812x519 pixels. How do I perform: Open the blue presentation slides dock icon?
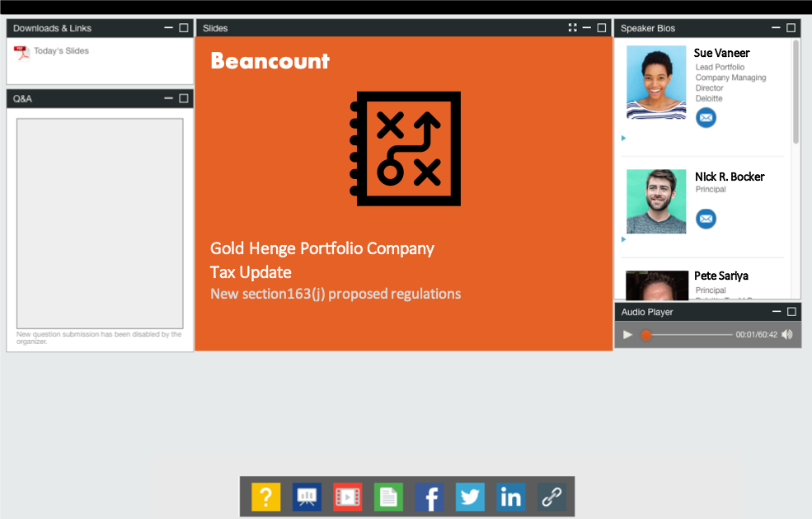coord(307,497)
